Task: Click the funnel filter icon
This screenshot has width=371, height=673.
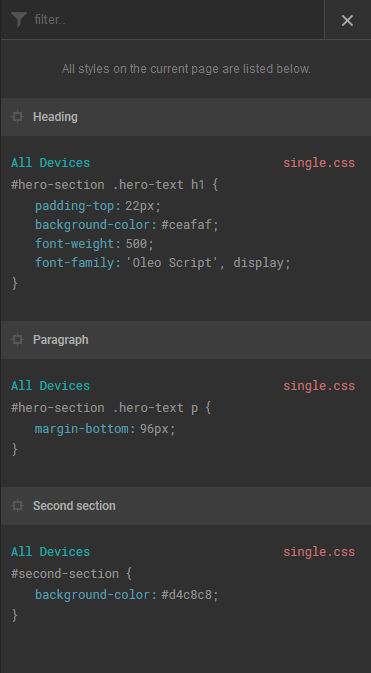Action: (19, 20)
